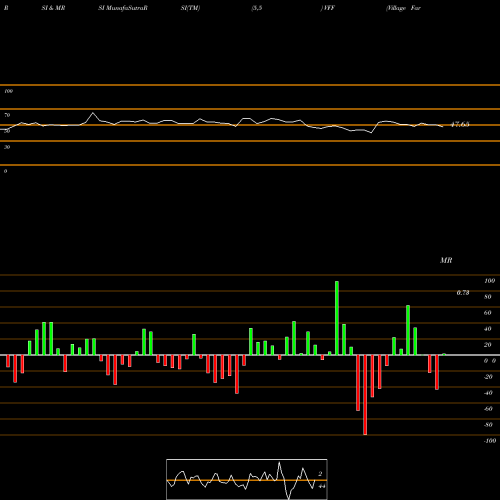This screenshot has height=500, width=500.
Task: Click the '44' value in the mini chart
Action: 322,486
